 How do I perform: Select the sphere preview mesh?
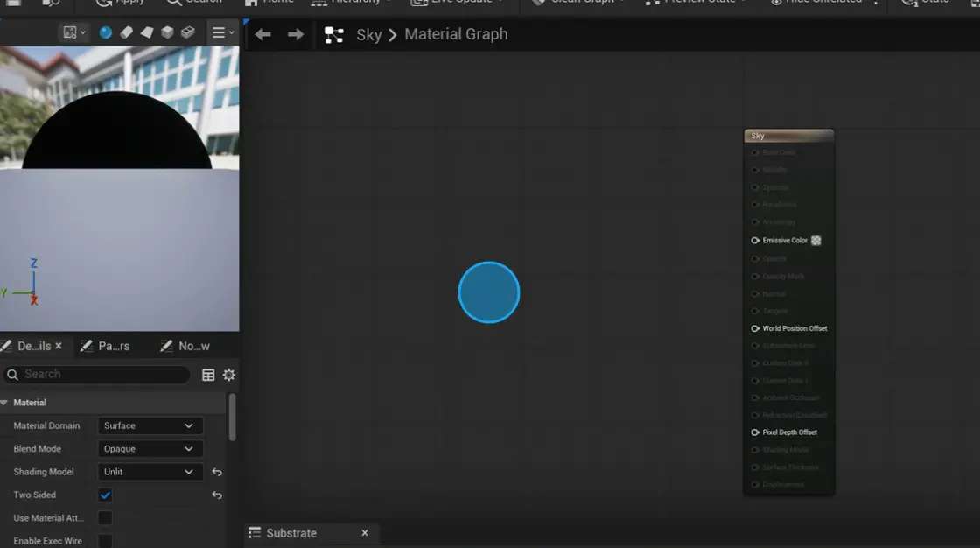tap(105, 32)
